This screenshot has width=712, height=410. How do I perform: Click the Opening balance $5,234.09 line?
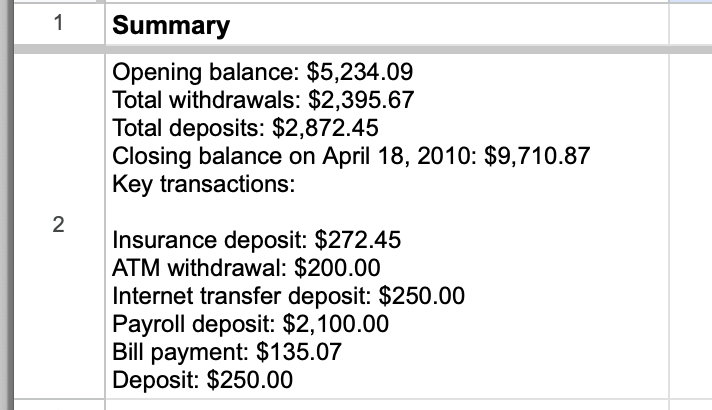click(262, 72)
